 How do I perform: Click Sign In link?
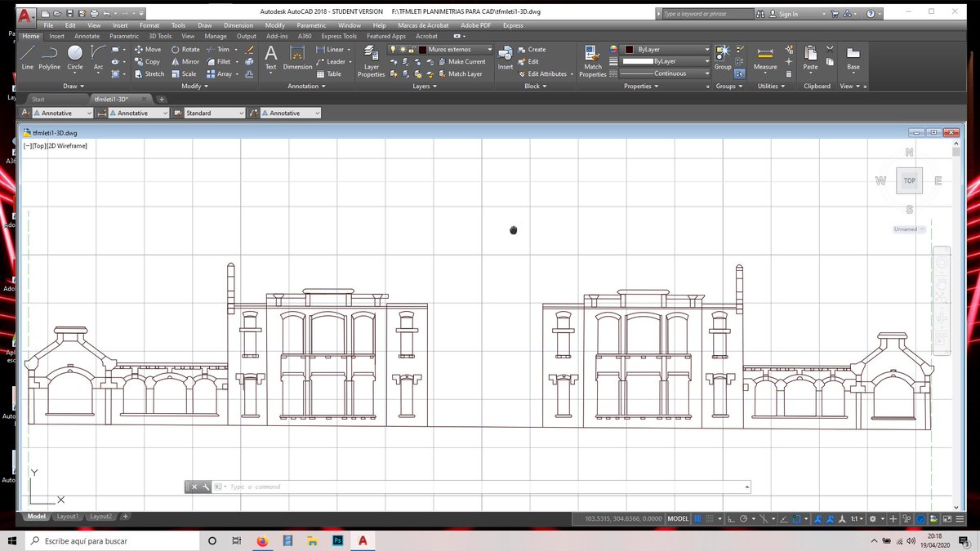coord(788,14)
